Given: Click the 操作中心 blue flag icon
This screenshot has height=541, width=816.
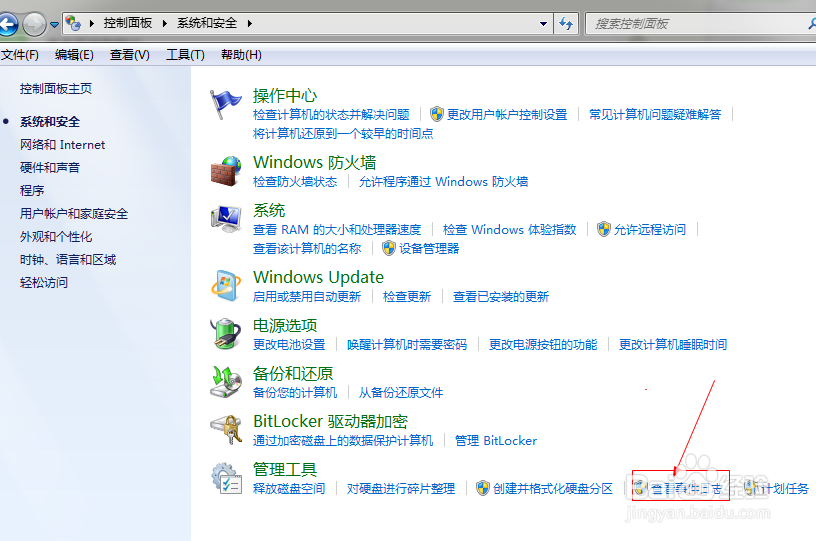Looking at the screenshot, I should pos(225,105).
